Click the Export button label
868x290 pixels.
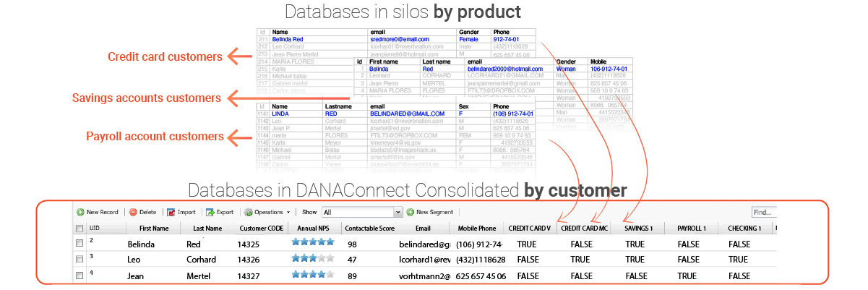(x=224, y=212)
